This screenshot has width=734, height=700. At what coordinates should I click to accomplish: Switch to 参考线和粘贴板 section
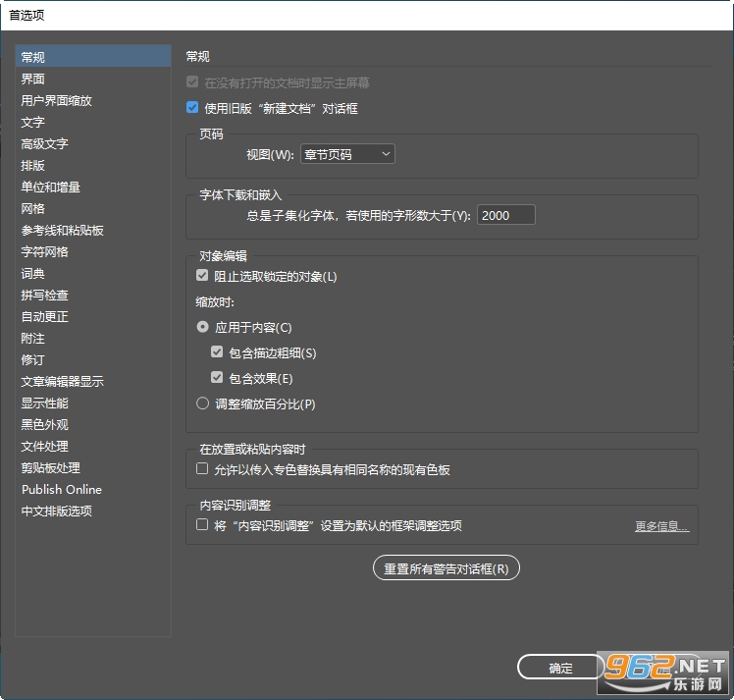[x=93, y=230]
